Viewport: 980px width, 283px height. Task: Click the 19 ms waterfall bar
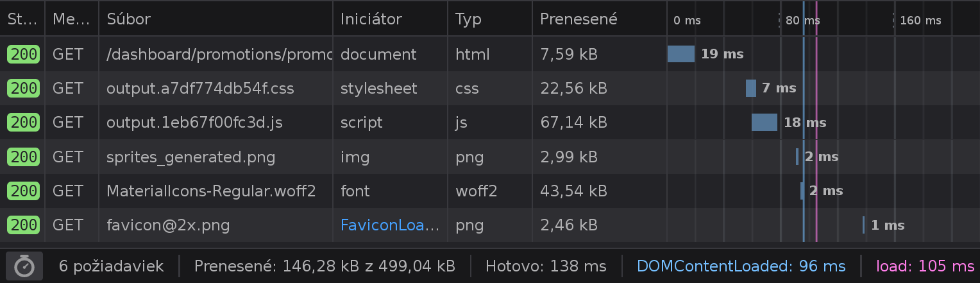pos(681,54)
